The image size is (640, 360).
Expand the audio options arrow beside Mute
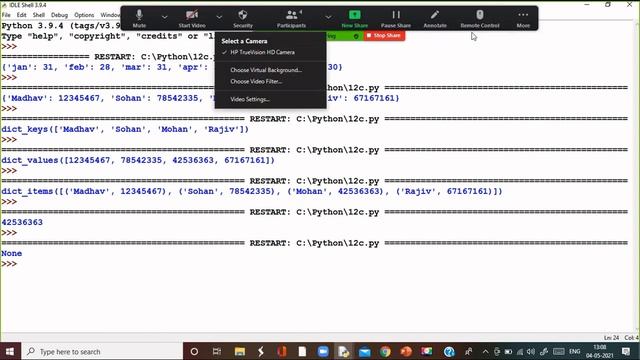click(164, 17)
